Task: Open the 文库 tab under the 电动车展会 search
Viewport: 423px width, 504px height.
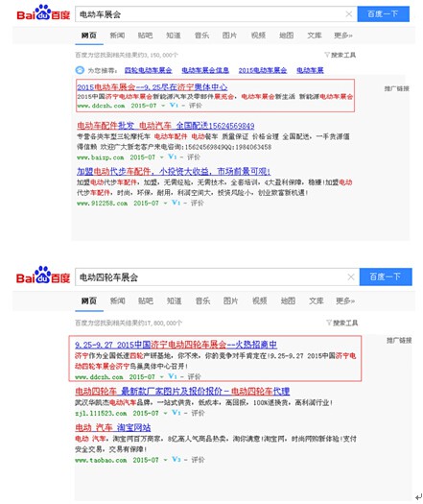Action: [315, 36]
